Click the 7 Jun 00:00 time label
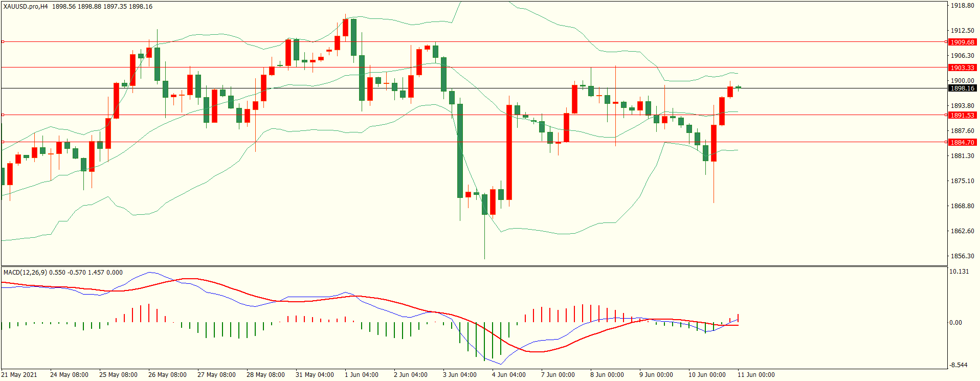The width and height of the screenshot is (980, 381). pos(558,375)
